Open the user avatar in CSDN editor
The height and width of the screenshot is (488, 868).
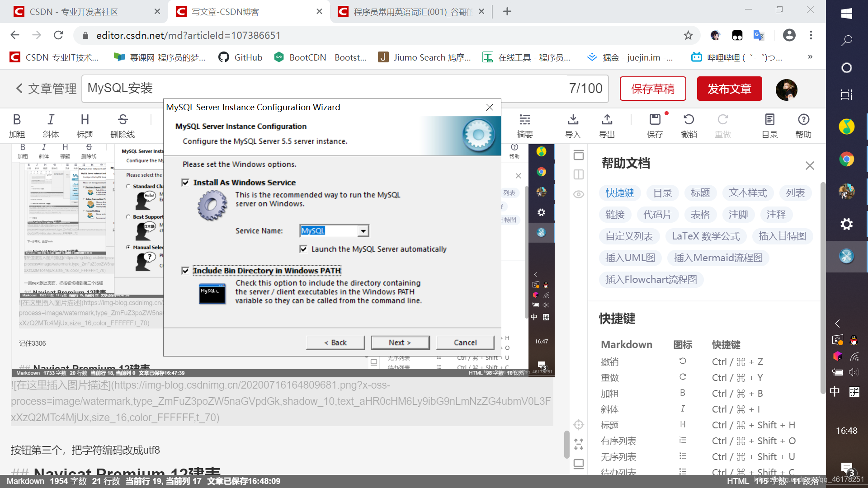coord(787,89)
